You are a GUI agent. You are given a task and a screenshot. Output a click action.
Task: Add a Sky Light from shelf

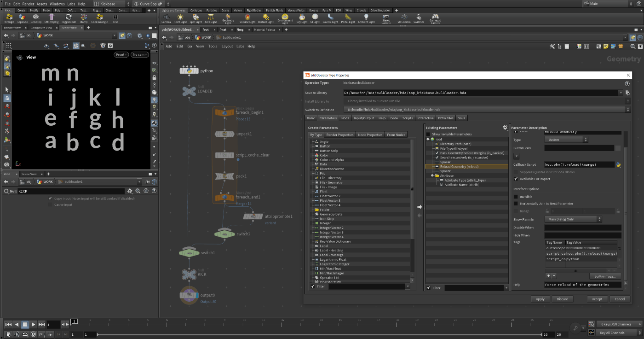(x=302, y=18)
